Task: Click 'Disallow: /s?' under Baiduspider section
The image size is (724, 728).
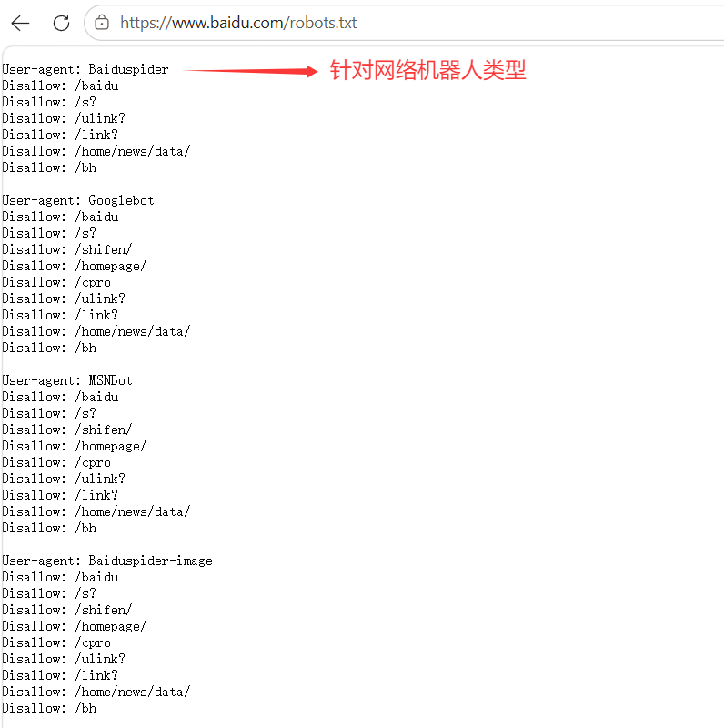Action: point(49,102)
